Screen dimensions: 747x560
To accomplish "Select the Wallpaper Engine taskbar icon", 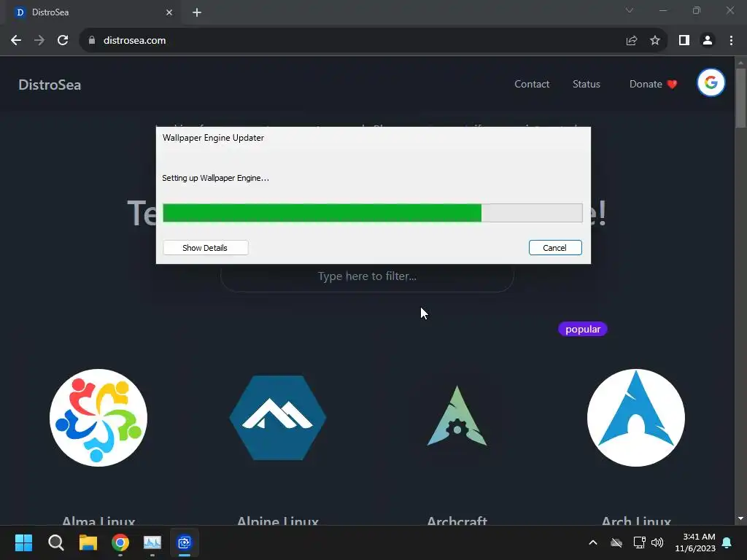I will (185, 542).
